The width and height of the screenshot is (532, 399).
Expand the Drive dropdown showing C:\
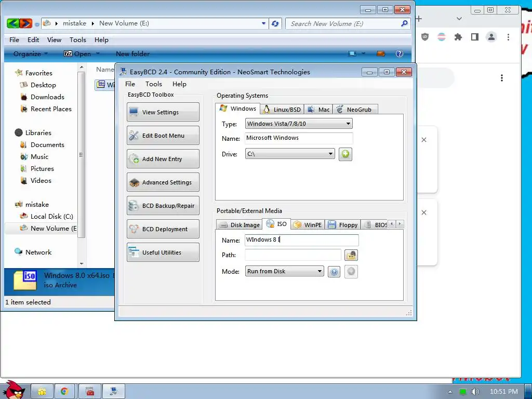point(290,154)
